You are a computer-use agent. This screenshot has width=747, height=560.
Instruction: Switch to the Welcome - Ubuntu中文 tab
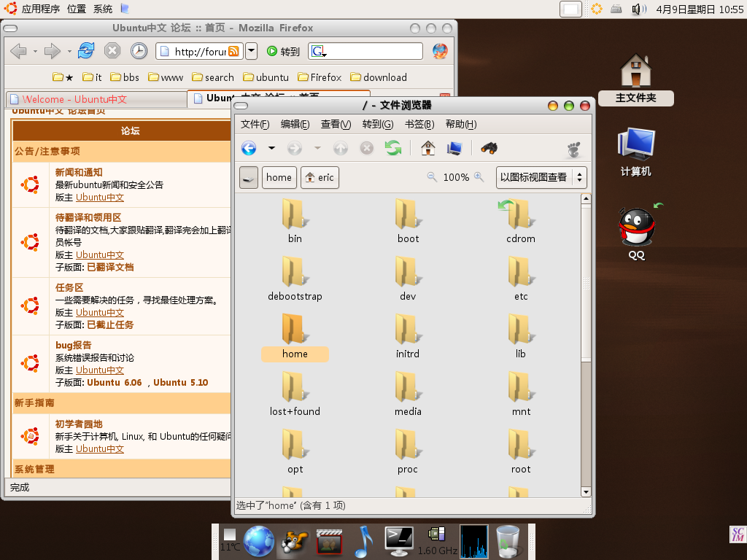click(x=97, y=99)
